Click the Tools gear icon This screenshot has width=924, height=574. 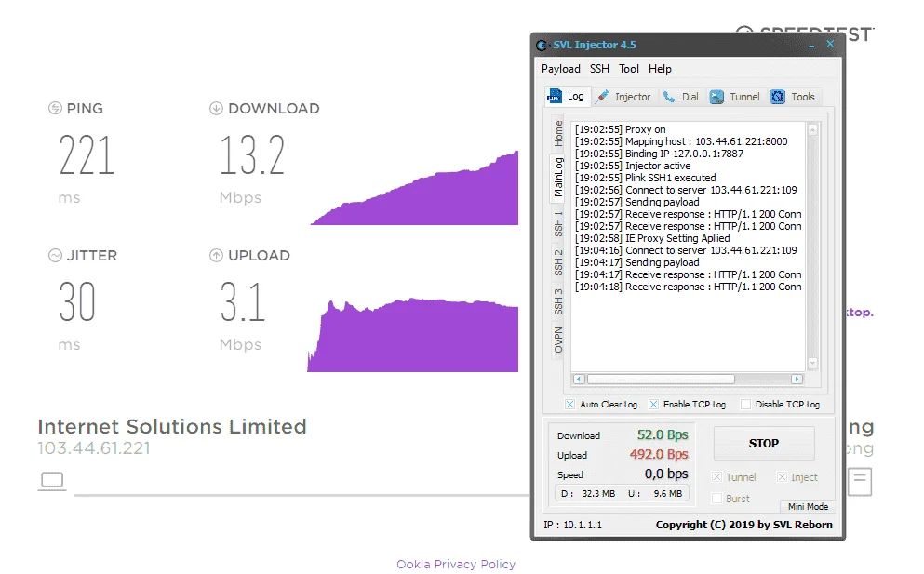(778, 97)
